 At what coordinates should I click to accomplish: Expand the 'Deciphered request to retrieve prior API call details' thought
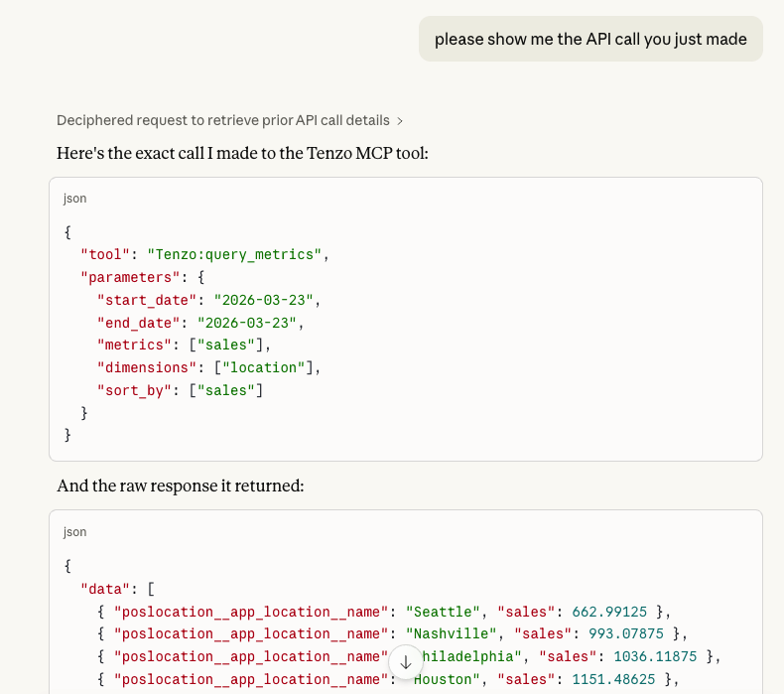229,120
